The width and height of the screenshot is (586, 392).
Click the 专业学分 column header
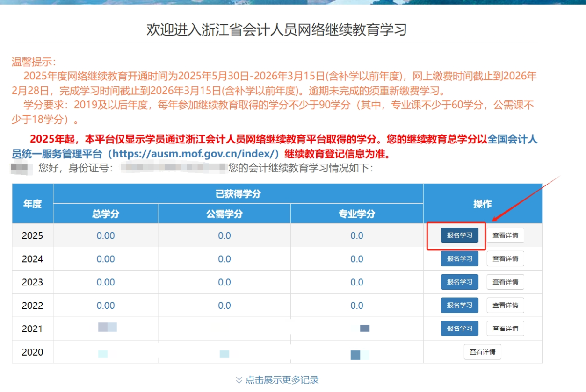(358, 214)
